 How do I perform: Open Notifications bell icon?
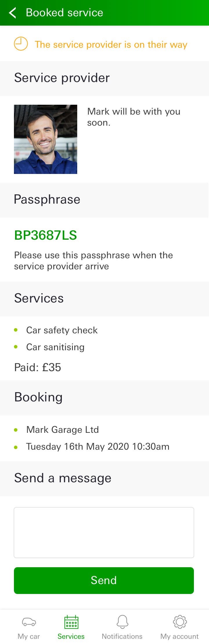122,622
